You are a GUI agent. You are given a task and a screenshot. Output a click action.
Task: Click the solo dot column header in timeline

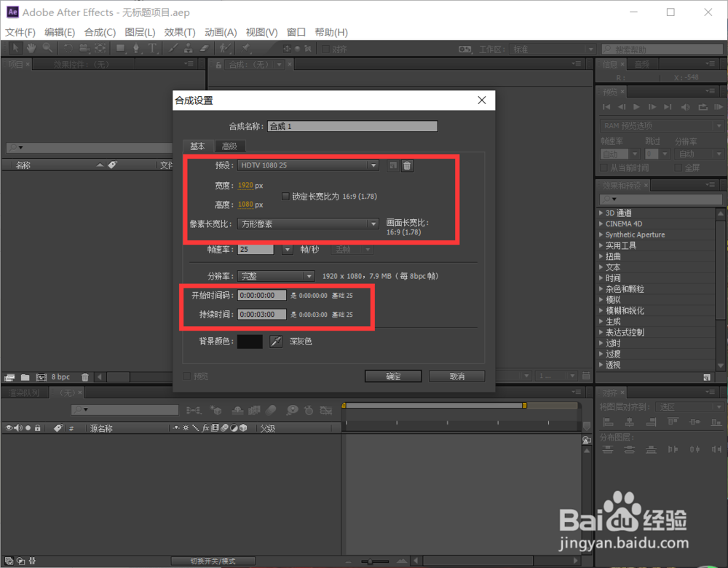point(28,427)
